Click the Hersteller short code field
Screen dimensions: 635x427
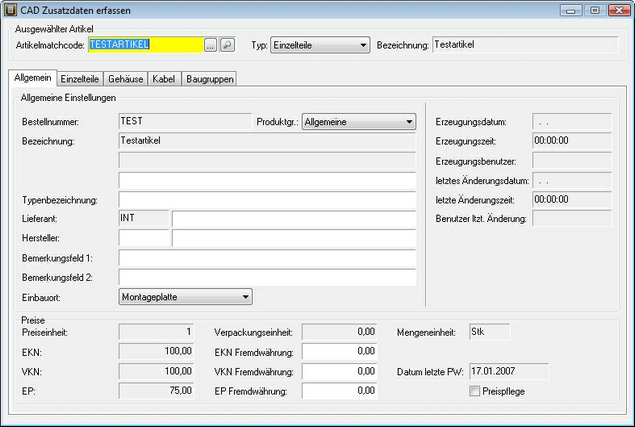[144, 238]
